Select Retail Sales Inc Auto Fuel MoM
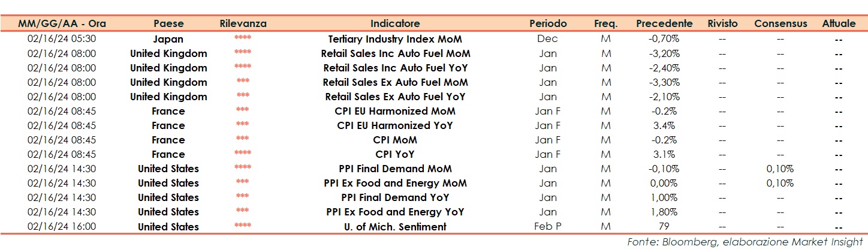This screenshot has width=868, height=249. [395, 53]
